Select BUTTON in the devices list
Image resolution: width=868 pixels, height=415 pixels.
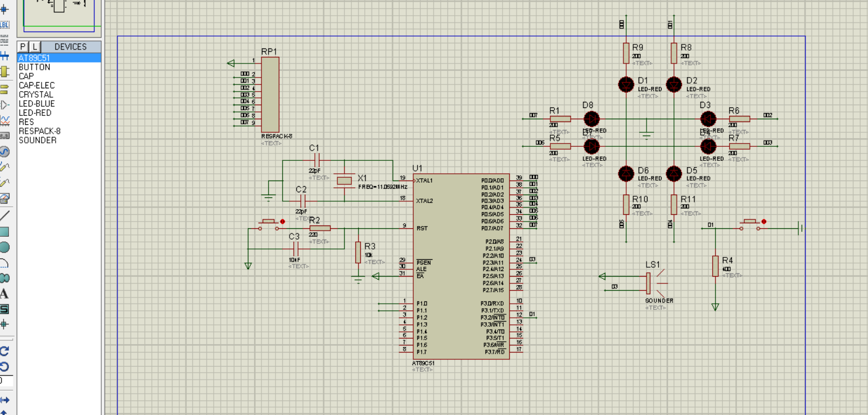pos(60,67)
